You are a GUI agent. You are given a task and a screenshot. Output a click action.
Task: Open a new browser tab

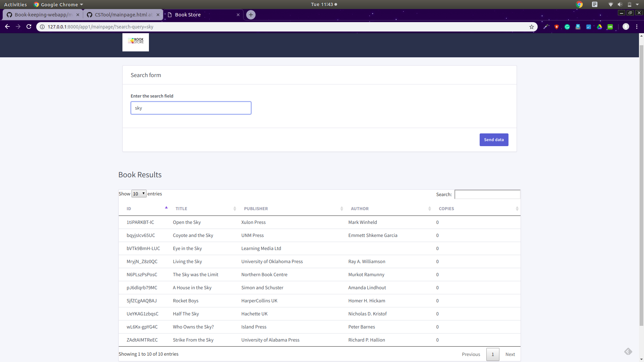(251, 15)
